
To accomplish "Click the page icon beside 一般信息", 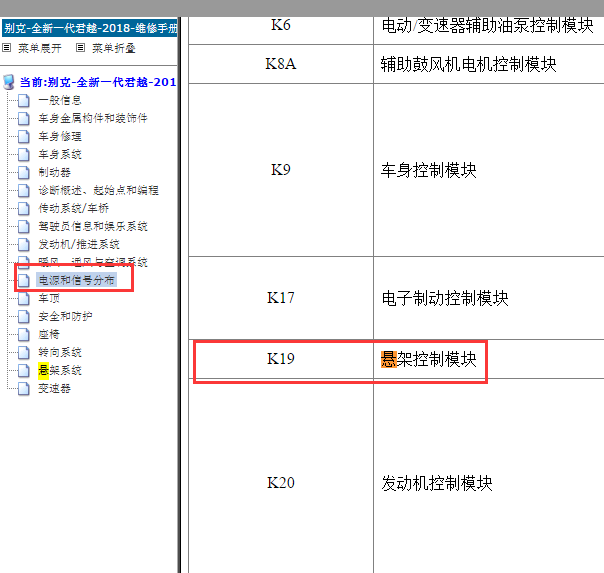I will [24, 101].
